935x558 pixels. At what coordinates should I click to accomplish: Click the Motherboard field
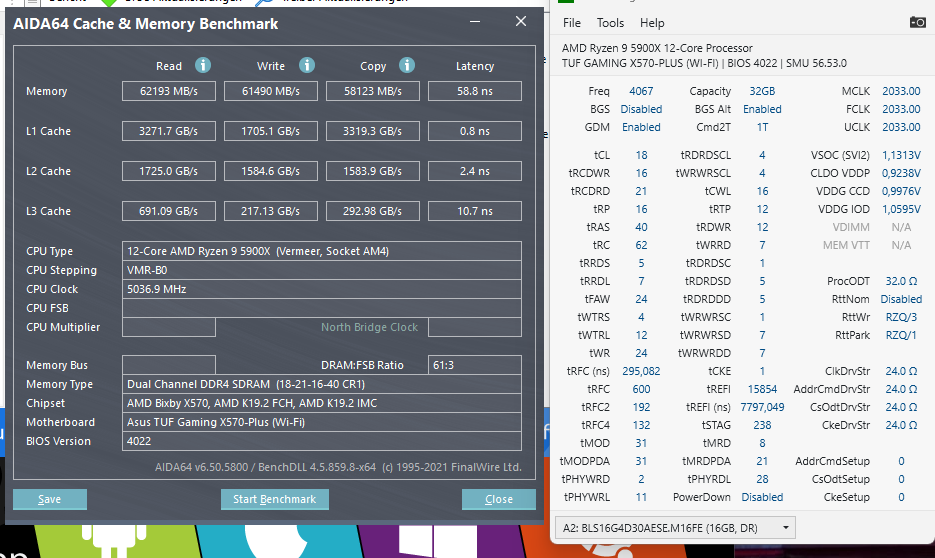click(x=322, y=422)
